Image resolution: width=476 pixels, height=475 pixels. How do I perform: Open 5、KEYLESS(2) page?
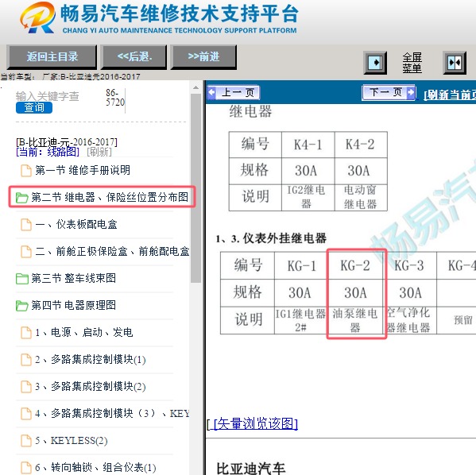click(72, 440)
